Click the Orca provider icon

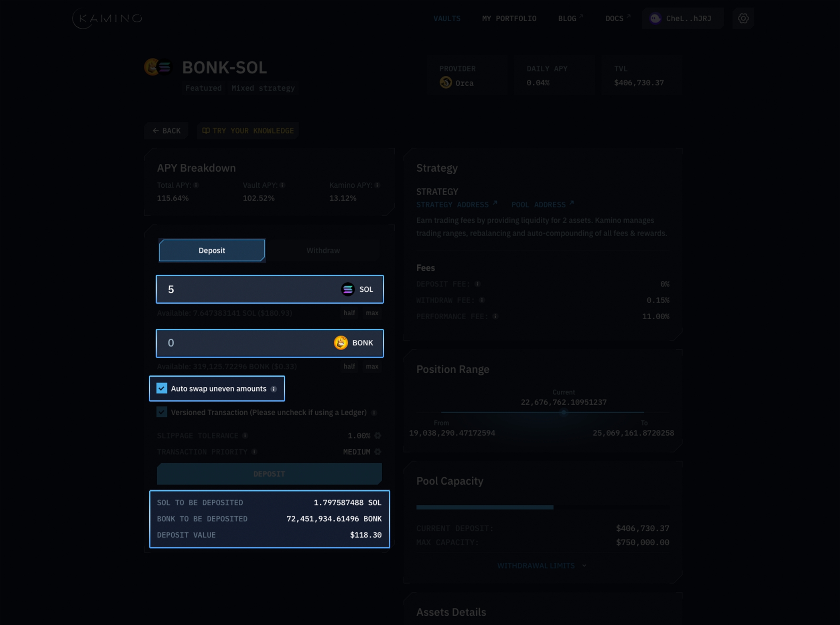(445, 83)
